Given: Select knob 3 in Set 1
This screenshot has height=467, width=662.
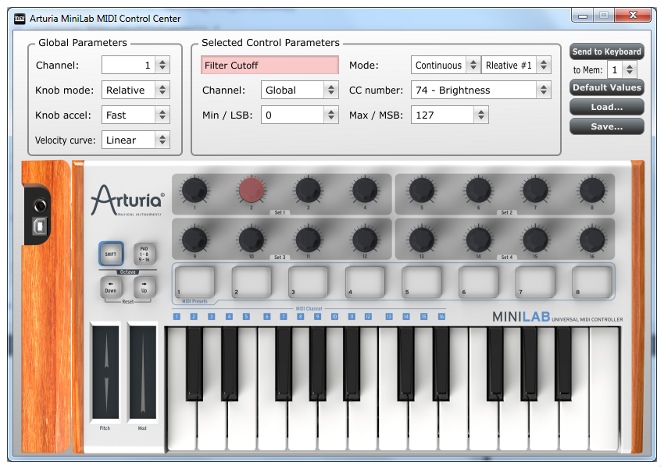Looking at the screenshot, I should [x=308, y=190].
